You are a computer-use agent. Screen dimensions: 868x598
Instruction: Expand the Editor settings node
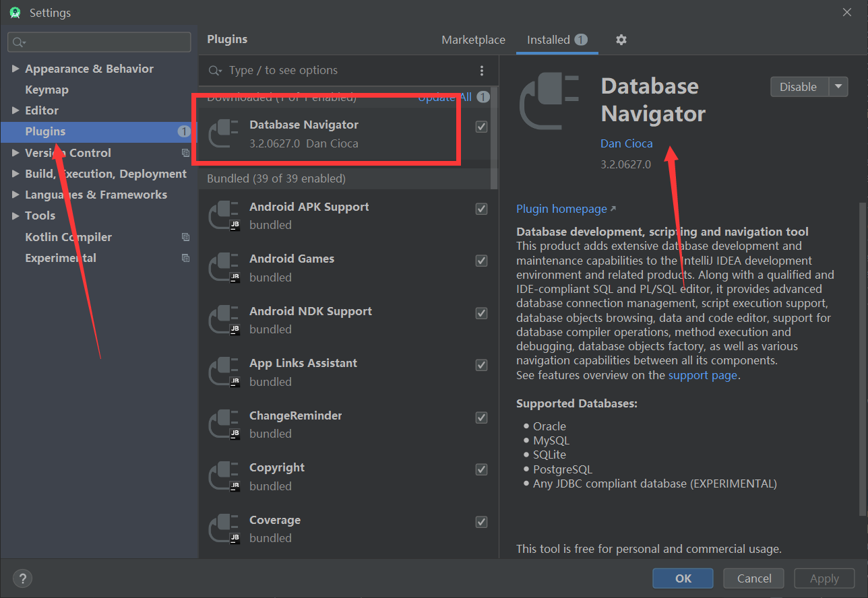(x=15, y=110)
